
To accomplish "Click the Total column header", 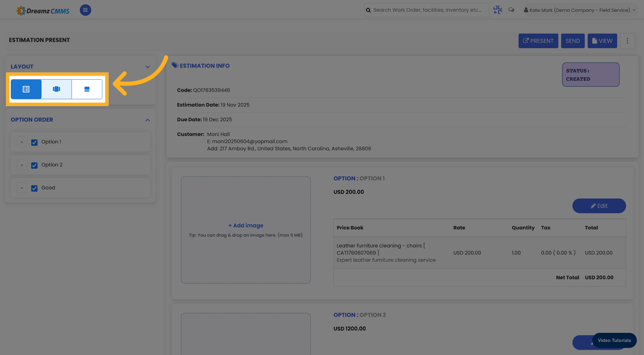I will click(591, 228).
